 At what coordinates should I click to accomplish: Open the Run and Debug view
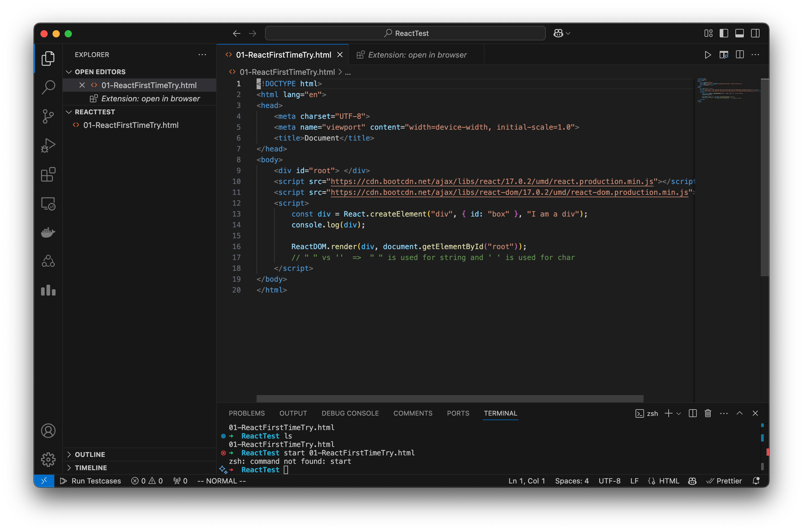tap(48, 145)
